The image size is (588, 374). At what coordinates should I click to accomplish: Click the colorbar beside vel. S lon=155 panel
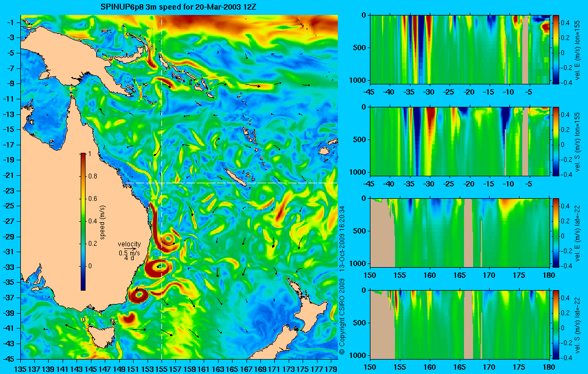pos(555,141)
